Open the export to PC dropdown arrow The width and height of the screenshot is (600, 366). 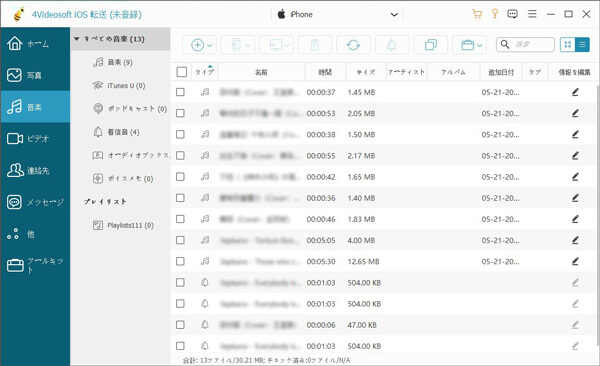(x=287, y=46)
